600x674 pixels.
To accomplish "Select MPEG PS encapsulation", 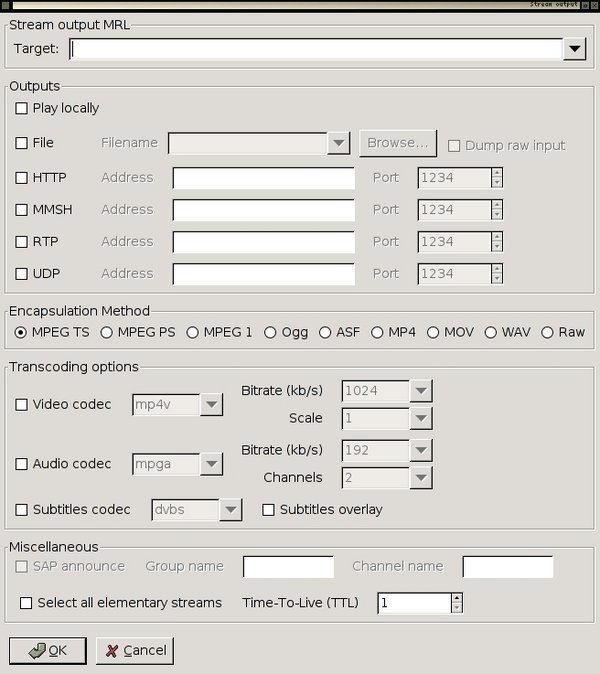I will 106,332.
